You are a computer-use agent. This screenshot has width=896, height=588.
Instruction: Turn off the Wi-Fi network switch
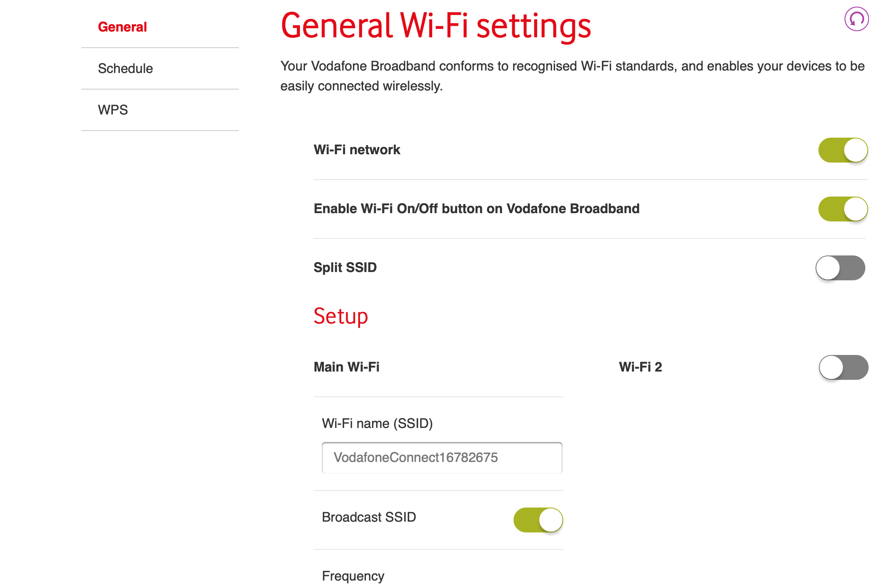pos(842,150)
